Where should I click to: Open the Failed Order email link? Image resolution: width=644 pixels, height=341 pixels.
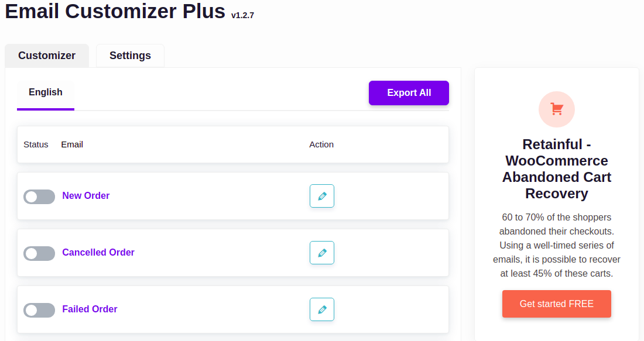pyautogui.click(x=90, y=309)
